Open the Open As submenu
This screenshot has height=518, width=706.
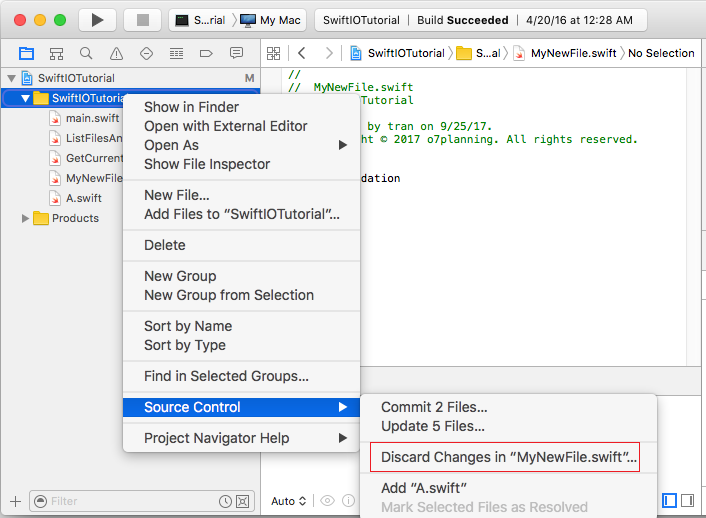click(241, 145)
